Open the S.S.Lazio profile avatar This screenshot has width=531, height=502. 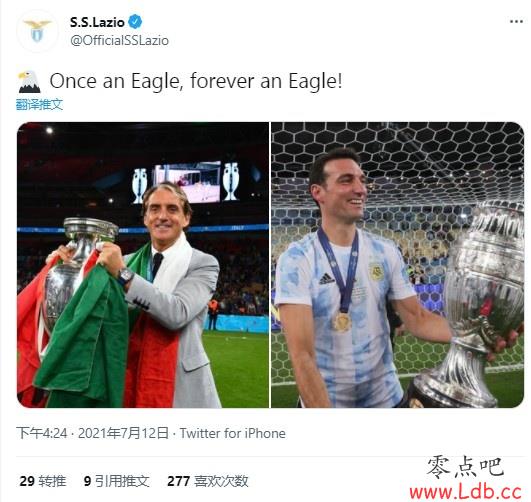(x=37, y=31)
